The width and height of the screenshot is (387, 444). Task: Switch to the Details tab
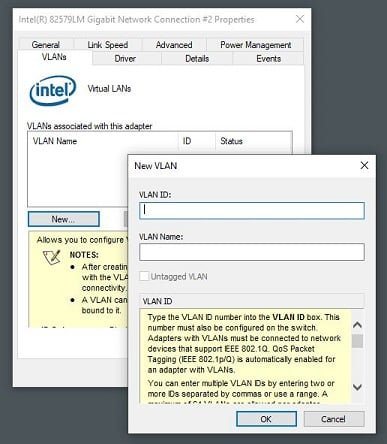click(197, 59)
